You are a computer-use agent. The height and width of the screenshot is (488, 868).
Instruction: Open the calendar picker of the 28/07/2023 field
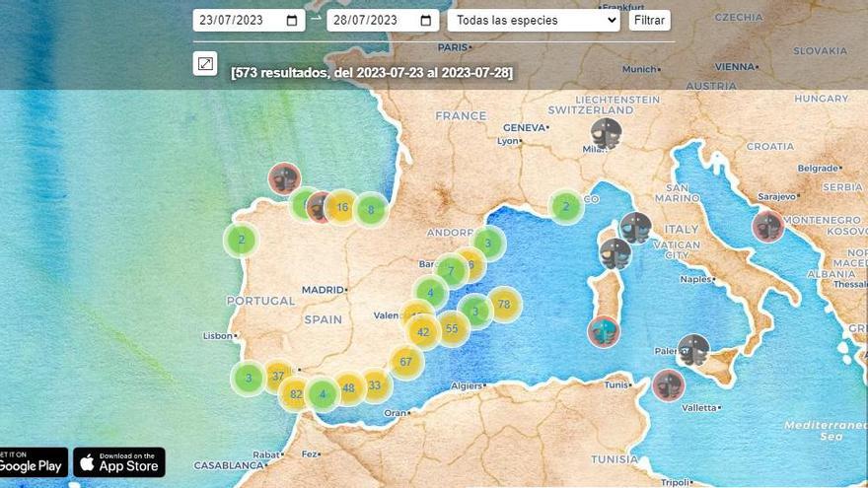426,21
